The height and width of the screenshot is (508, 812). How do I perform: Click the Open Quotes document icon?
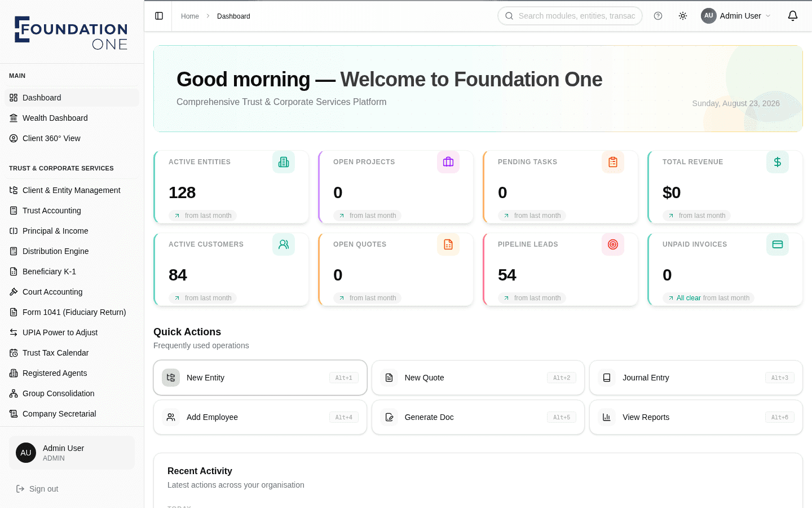(448, 244)
